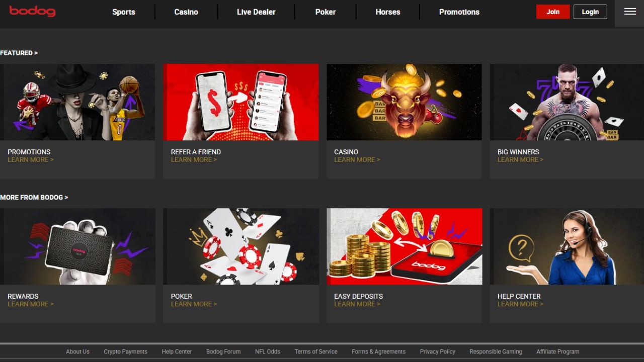Open the Rewards card image
Viewport: 644px width, 362px height.
(x=77, y=246)
